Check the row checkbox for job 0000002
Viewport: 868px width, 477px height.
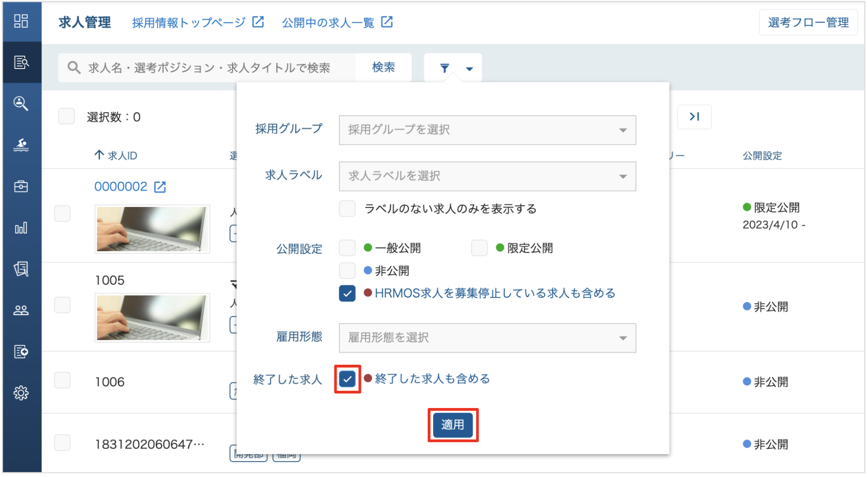[63, 214]
